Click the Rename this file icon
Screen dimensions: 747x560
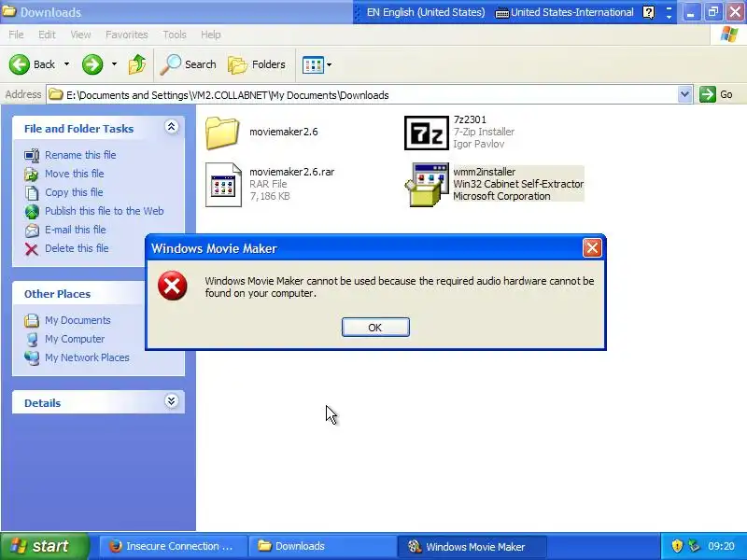[x=32, y=156]
